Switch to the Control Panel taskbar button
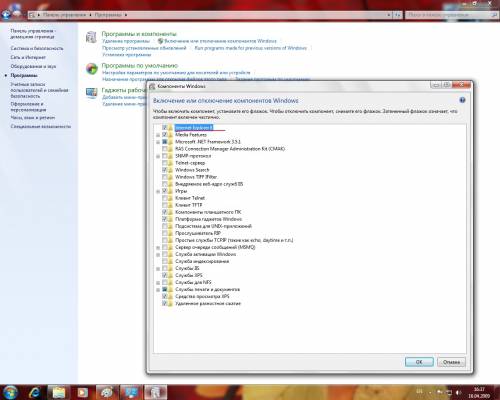This screenshot has height=400, width=500. click(x=131, y=393)
